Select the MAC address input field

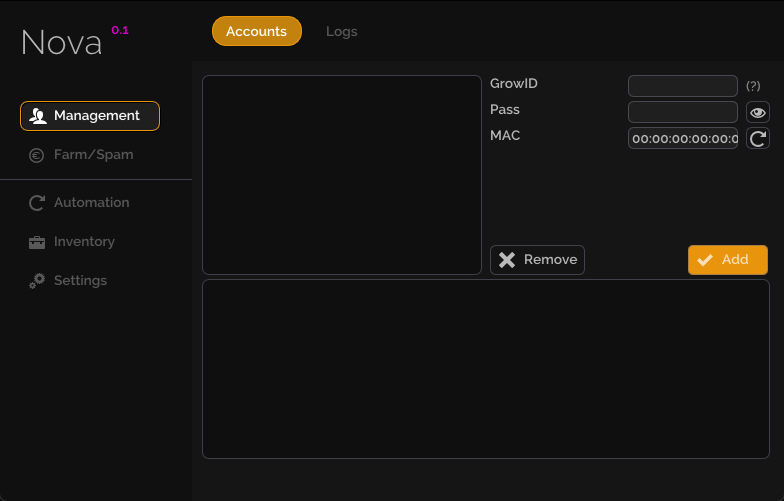tap(682, 138)
